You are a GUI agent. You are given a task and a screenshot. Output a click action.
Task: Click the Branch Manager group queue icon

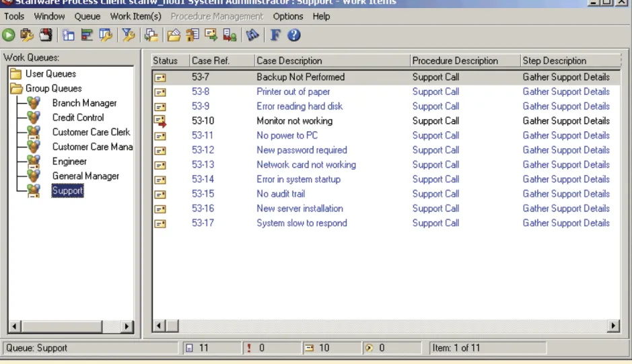[x=34, y=103]
